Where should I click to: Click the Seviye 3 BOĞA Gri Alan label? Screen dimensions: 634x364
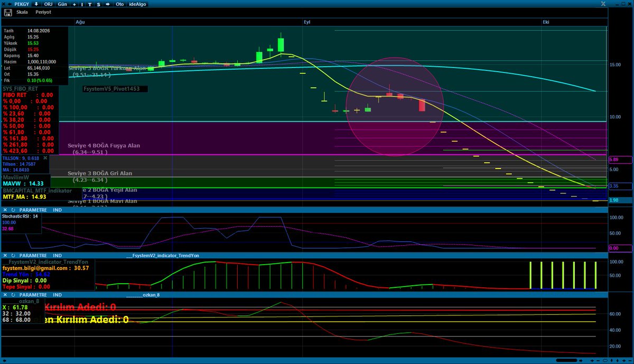tap(100, 173)
